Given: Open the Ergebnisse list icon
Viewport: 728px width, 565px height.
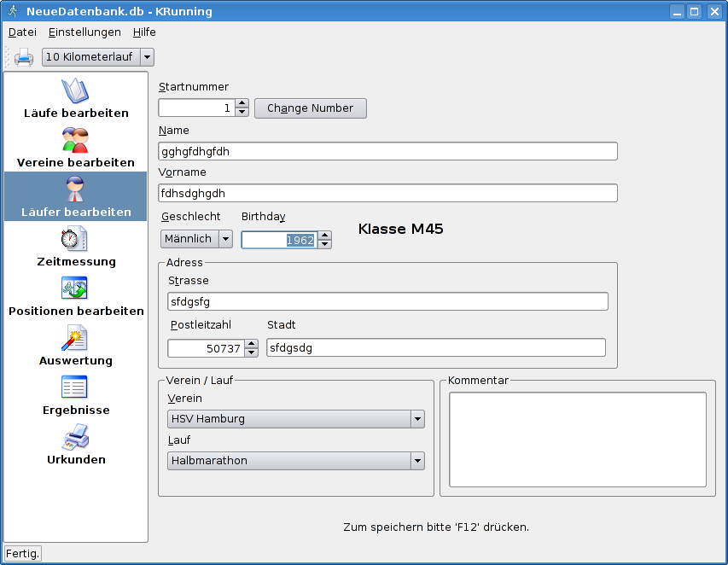Looking at the screenshot, I should 74,387.
